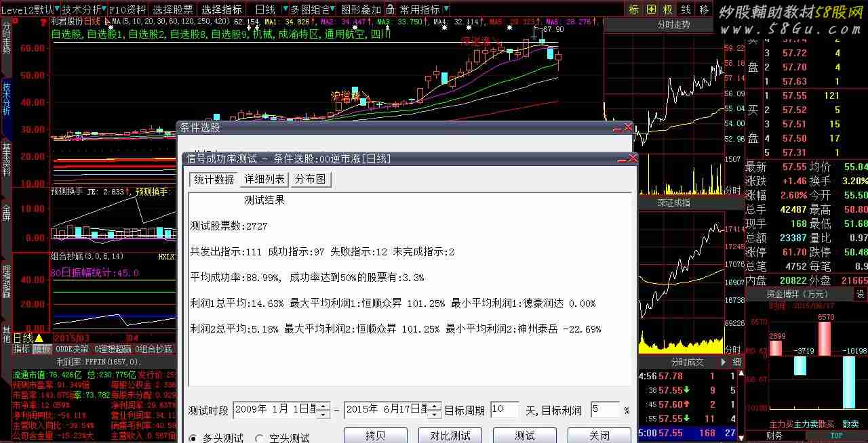The height and width of the screenshot is (443, 868).
Task: Minimize the 信号成功率测试 dialog
Action: coord(622,160)
